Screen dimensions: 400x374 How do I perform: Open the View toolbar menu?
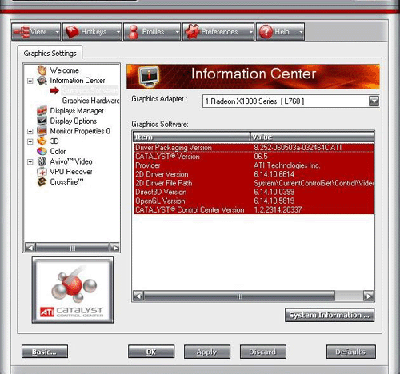36,32
